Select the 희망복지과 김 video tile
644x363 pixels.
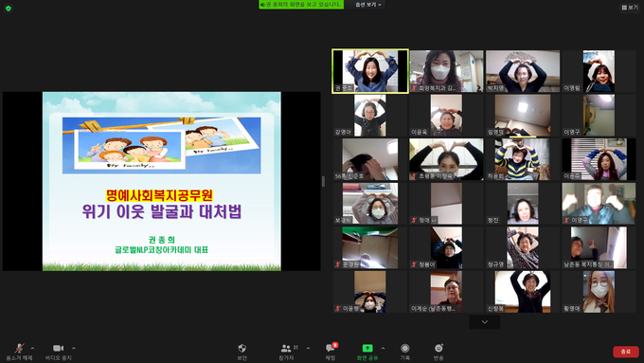tap(446, 71)
